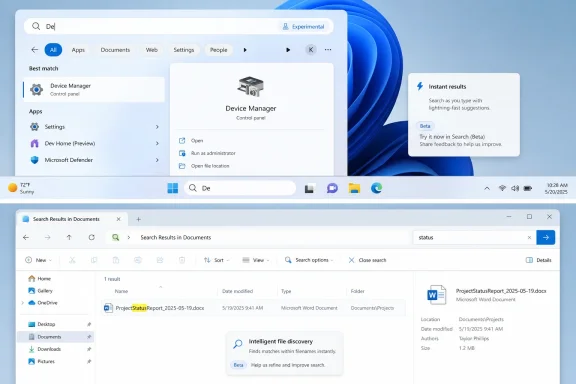This screenshot has height=384, width=576.
Task: Click the Microsoft Defender shield icon
Action: 35,160
